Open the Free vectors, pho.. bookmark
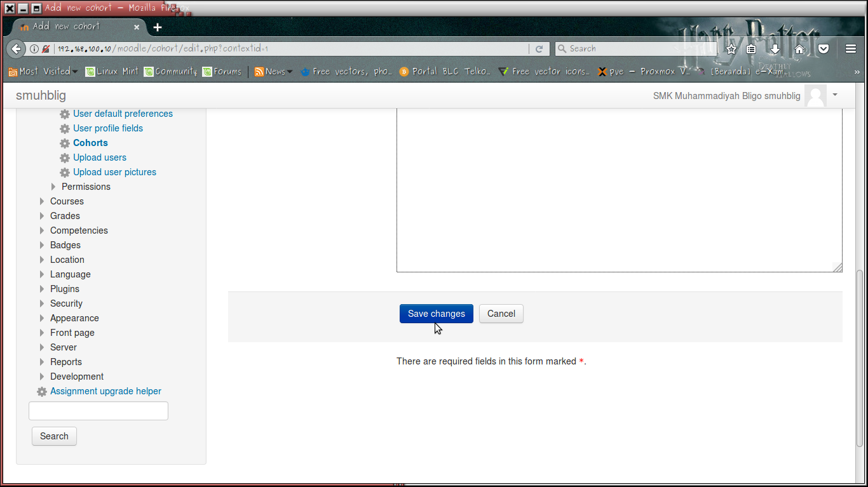This screenshot has width=868, height=487. tap(346, 72)
